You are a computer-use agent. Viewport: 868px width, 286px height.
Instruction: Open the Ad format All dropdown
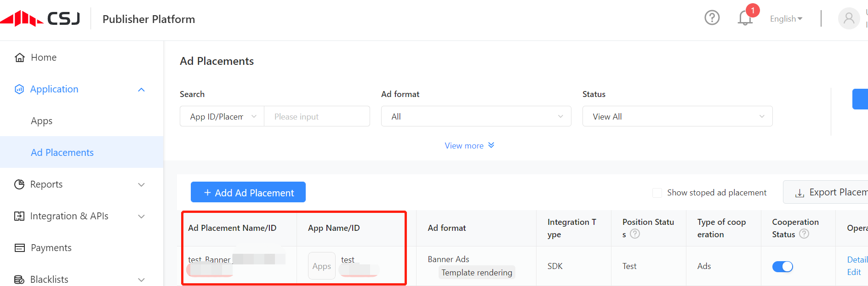[476, 116]
